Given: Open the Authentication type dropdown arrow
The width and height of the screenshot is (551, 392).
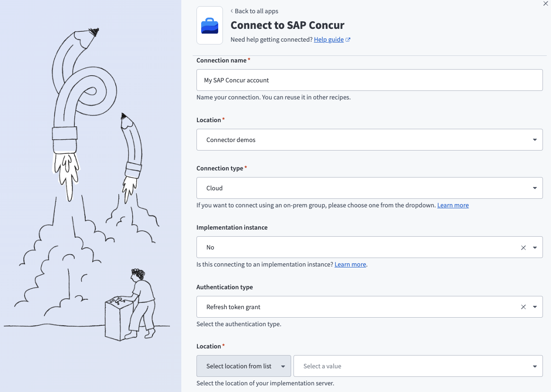Looking at the screenshot, I should 535,307.
